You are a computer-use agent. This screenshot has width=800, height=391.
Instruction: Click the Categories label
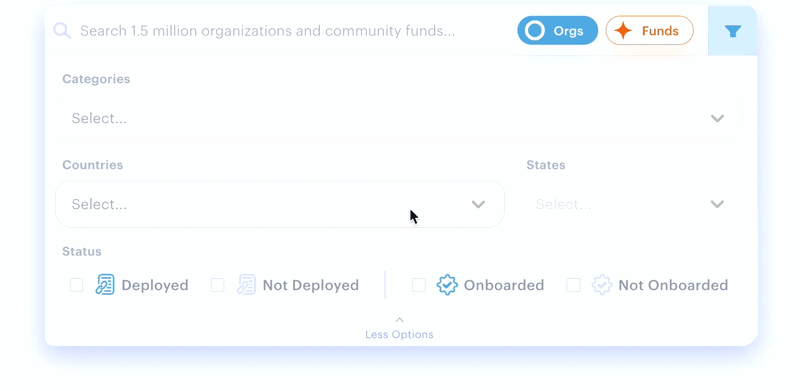point(96,79)
